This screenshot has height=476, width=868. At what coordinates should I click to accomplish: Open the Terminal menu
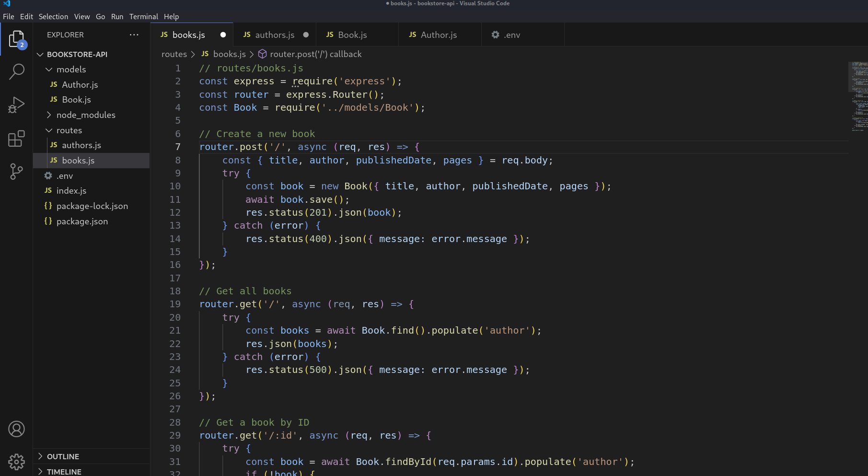pos(143,17)
